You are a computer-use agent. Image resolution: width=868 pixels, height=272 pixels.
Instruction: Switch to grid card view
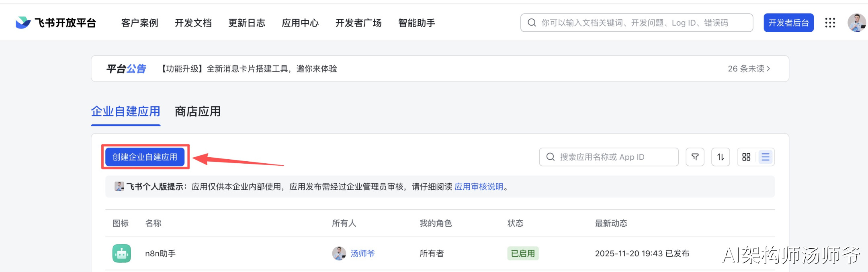(x=746, y=157)
